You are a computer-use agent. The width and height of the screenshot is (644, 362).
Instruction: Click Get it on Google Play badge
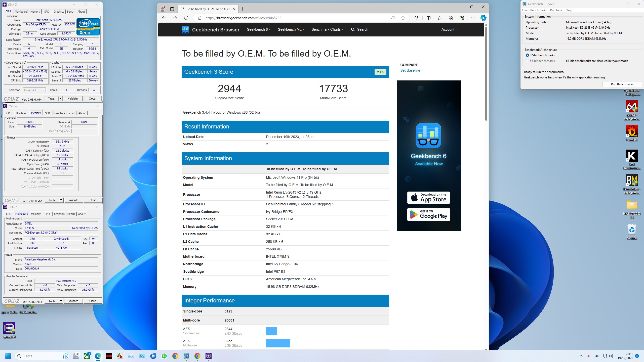428,214
